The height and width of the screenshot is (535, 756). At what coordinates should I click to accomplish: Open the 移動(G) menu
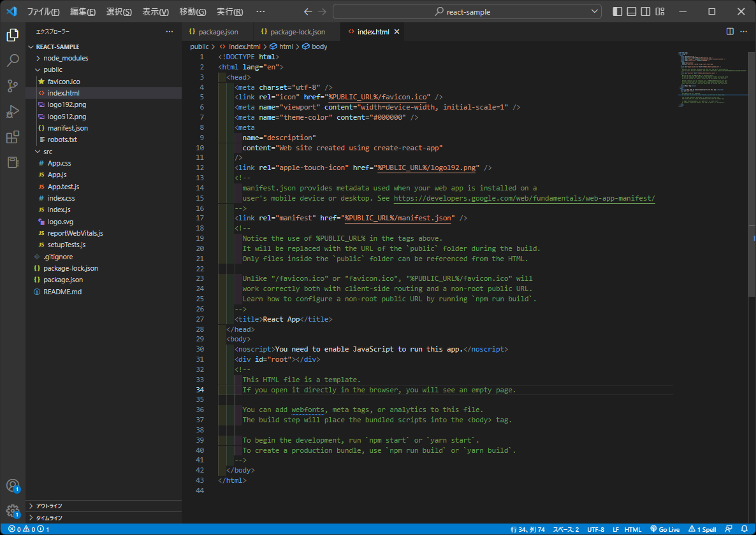[x=193, y=11]
